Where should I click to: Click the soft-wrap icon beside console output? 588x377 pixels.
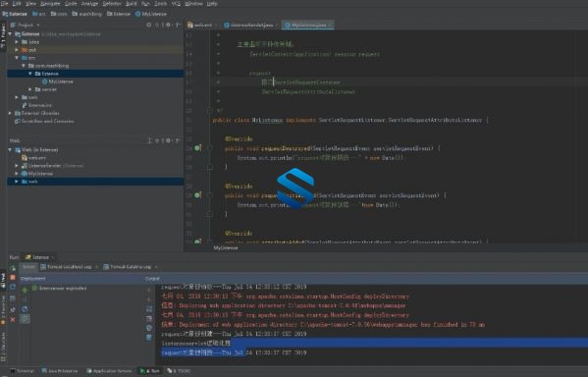click(x=149, y=309)
